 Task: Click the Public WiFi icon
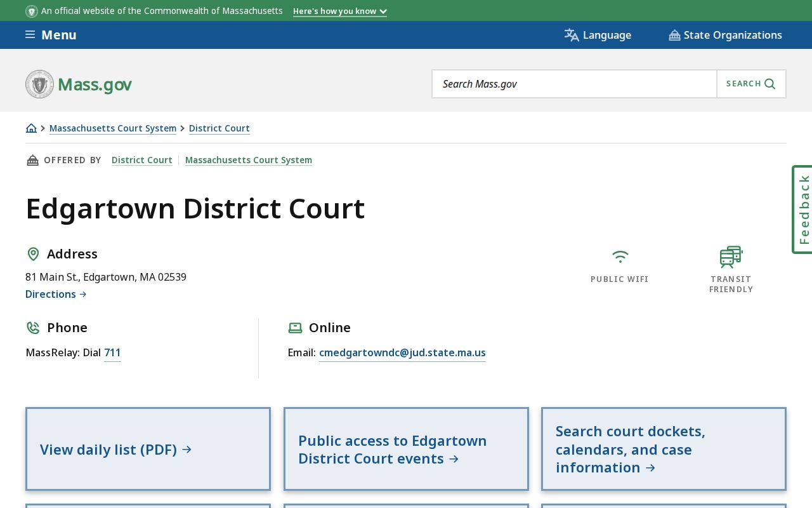tap(620, 257)
